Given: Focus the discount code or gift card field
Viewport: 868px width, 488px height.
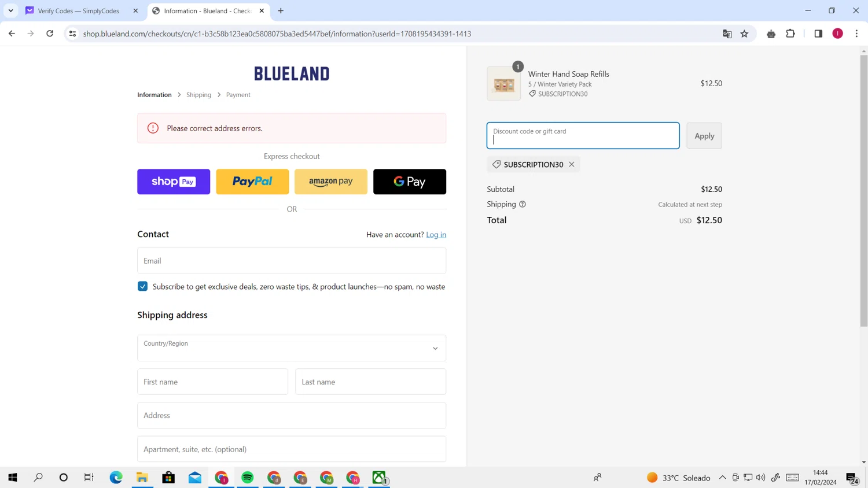Looking at the screenshot, I should pyautogui.click(x=583, y=136).
